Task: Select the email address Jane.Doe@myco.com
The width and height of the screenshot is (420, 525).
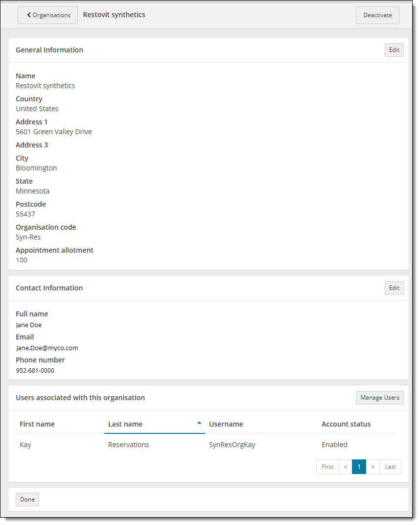Action: (x=47, y=348)
